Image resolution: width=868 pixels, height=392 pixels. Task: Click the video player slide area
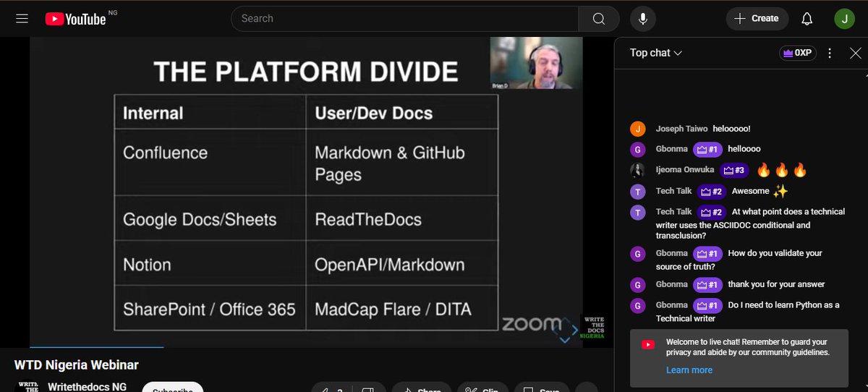click(306, 192)
